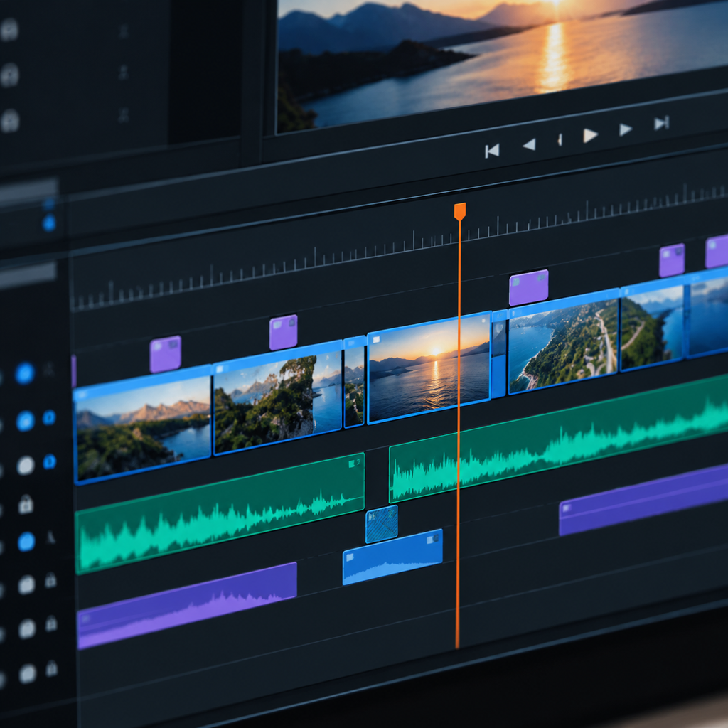Grab the orange playhead handle

pyautogui.click(x=460, y=211)
